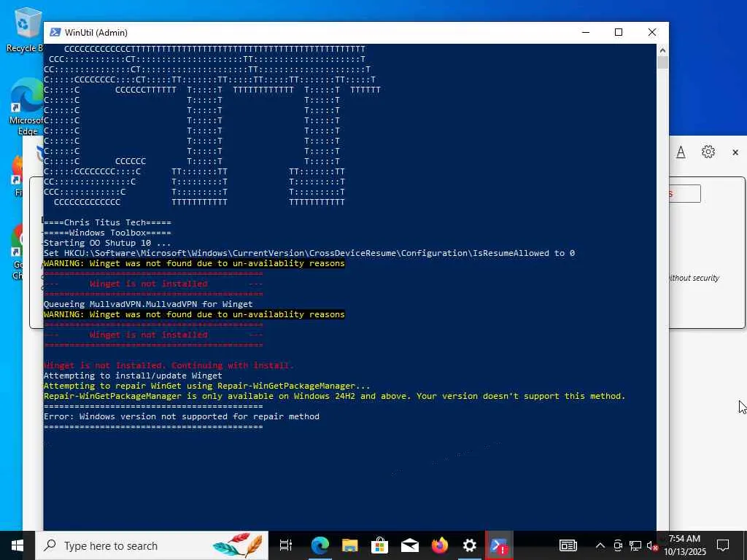Click the PowerShell icon in WinUtil title bar
747x560 pixels.
[x=55, y=32]
